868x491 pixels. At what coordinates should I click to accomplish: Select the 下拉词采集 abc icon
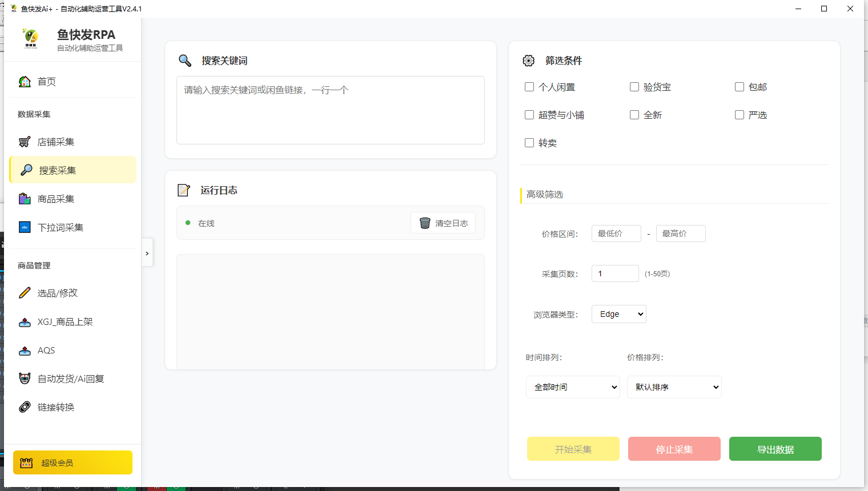click(x=25, y=227)
